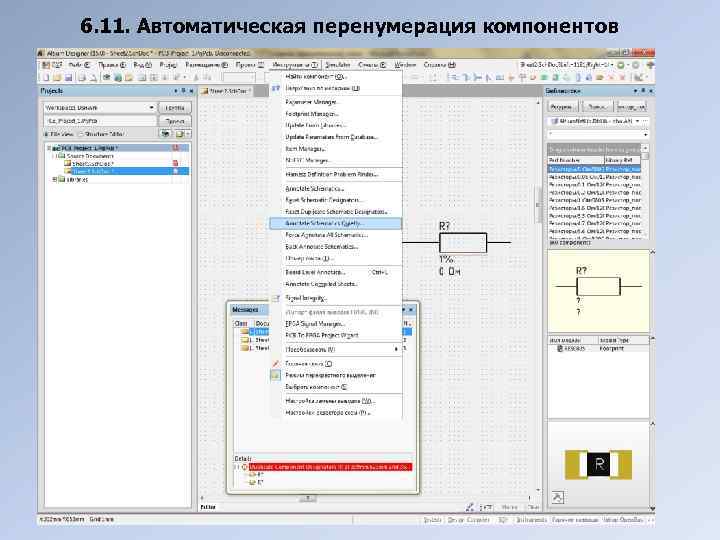Click the Signal Integrity menu icon

276,298
